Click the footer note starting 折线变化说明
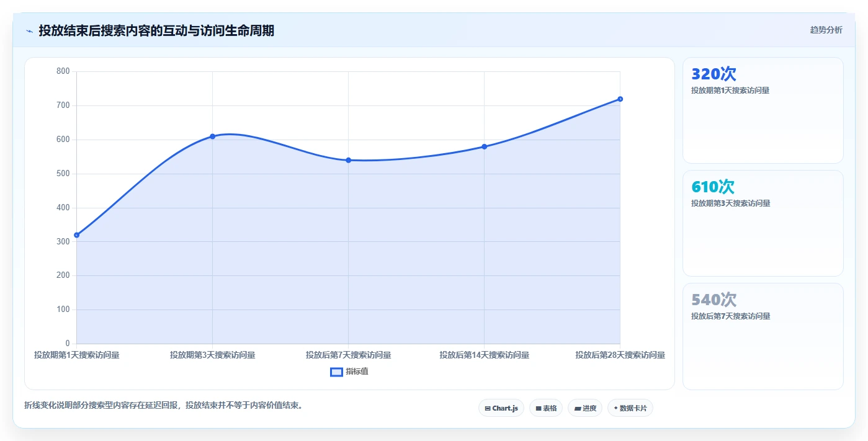Image resolution: width=868 pixels, height=441 pixels. (x=164, y=406)
